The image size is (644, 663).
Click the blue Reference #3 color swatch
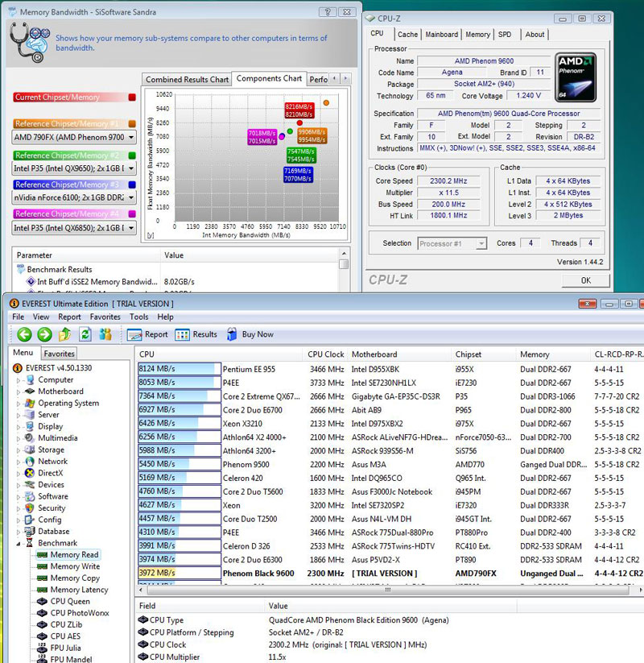click(132, 184)
